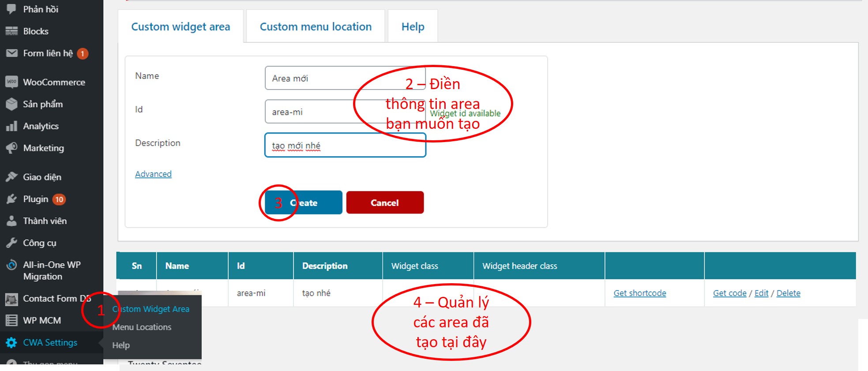
Task: Open the Plugin menu icon
Action: 11,199
